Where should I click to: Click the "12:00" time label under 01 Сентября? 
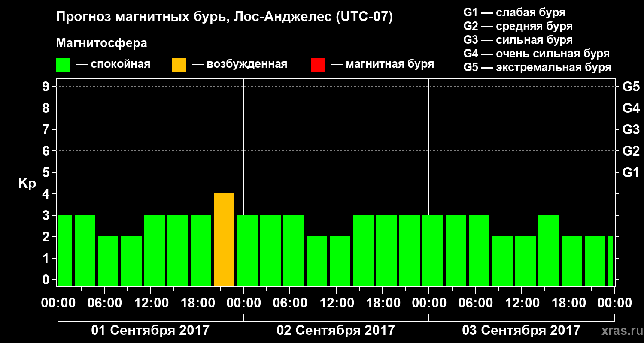click(x=151, y=303)
